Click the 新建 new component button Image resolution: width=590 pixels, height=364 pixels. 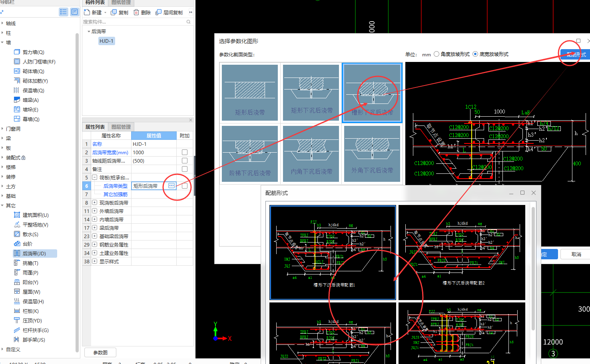coord(93,12)
